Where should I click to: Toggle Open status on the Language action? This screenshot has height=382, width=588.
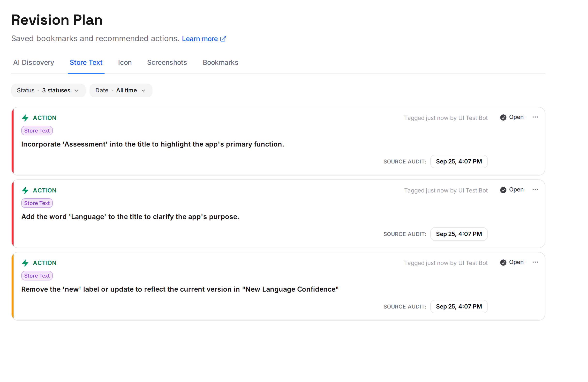click(x=512, y=190)
